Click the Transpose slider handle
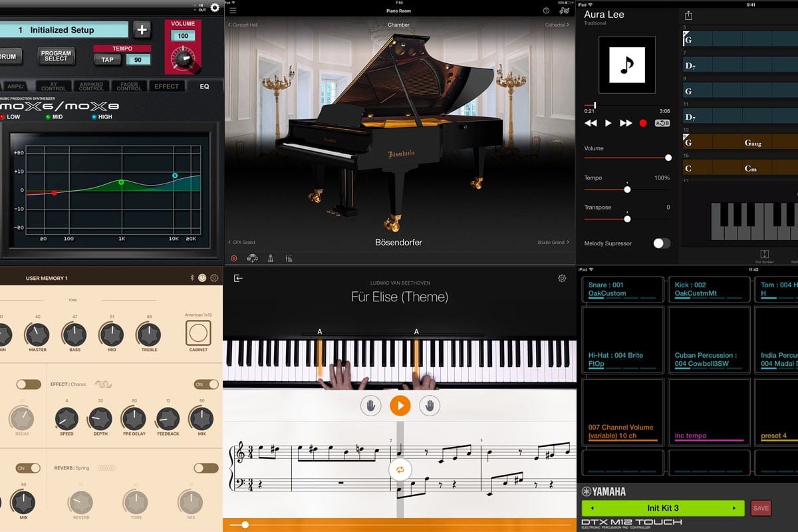This screenshot has width=798, height=532. 627,219
